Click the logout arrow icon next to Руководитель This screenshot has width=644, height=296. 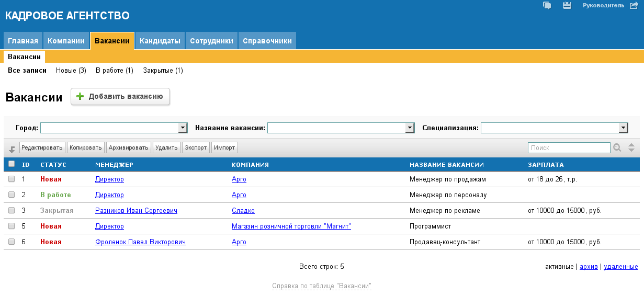[634, 6]
